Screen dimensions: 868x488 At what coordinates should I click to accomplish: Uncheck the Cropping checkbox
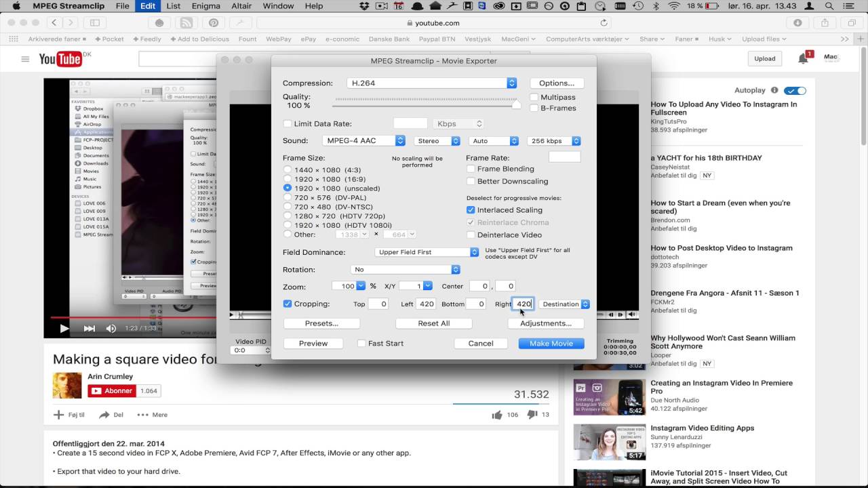[288, 304]
